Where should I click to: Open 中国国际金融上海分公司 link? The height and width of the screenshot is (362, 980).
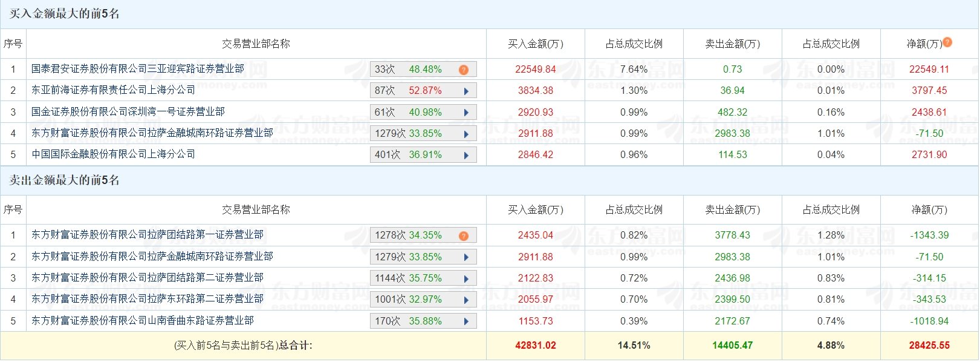[114, 154]
